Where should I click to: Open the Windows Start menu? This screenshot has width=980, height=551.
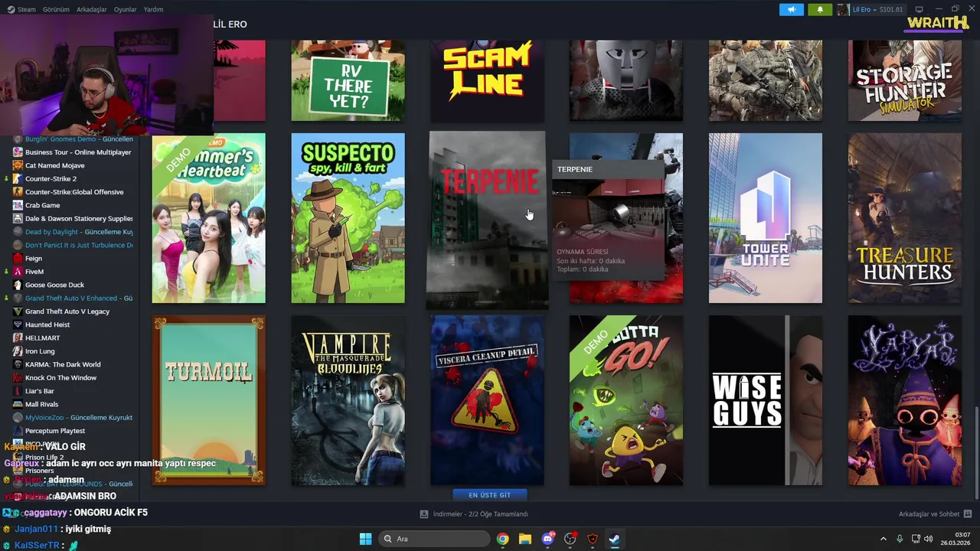365,539
